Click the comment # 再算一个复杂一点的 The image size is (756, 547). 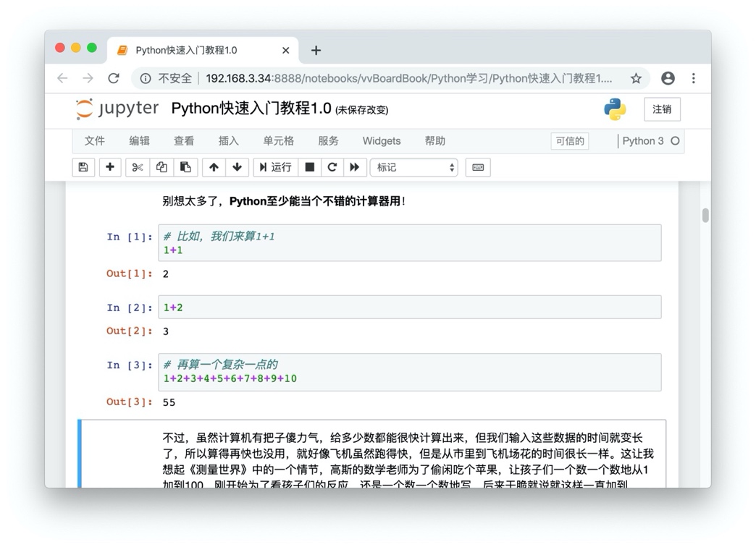click(221, 365)
